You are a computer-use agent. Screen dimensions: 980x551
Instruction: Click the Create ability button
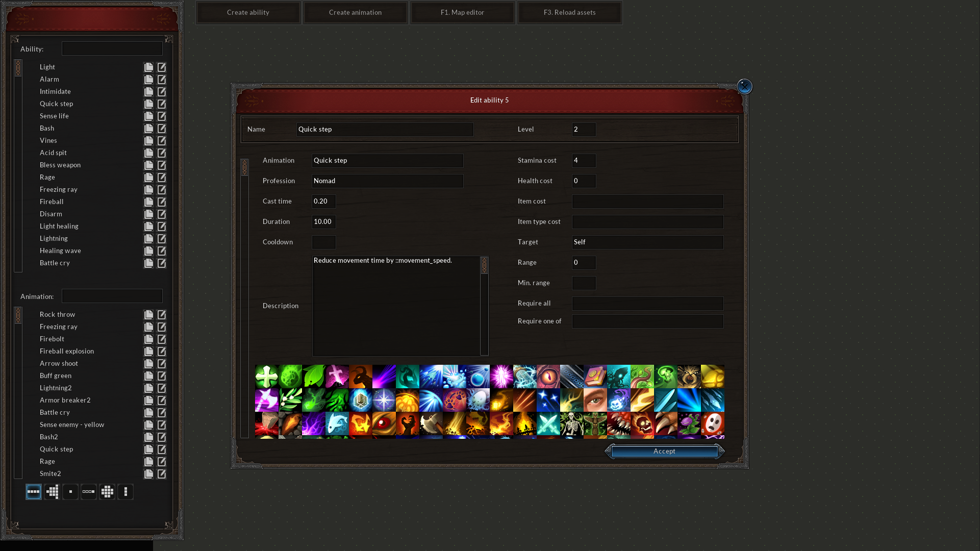tap(248, 11)
